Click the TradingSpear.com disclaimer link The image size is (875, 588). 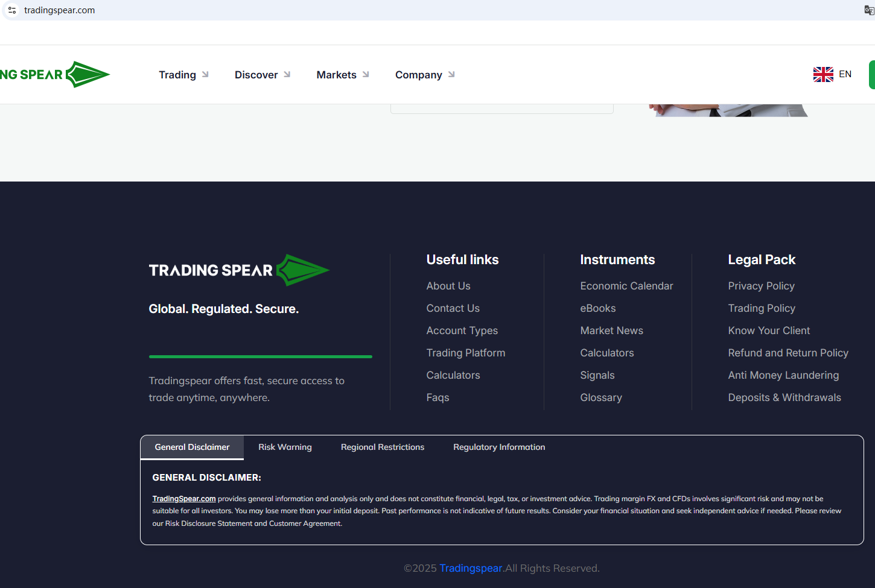[x=184, y=499]
